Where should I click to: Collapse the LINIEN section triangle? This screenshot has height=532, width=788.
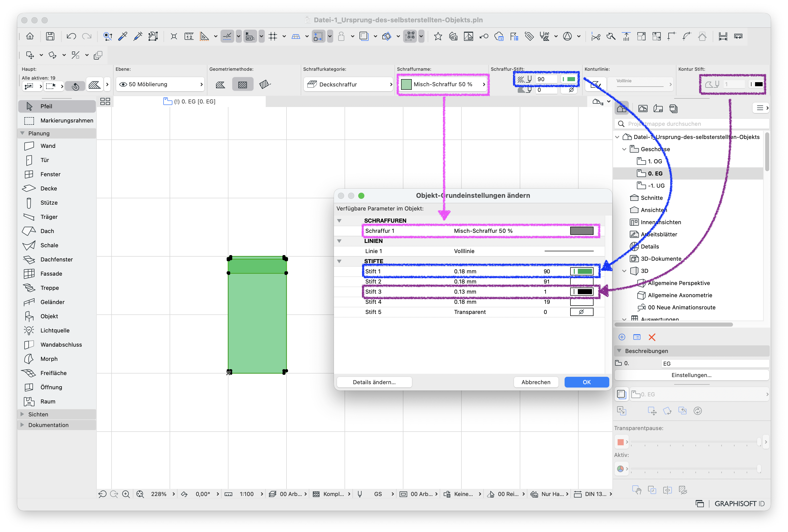point(339,241)
